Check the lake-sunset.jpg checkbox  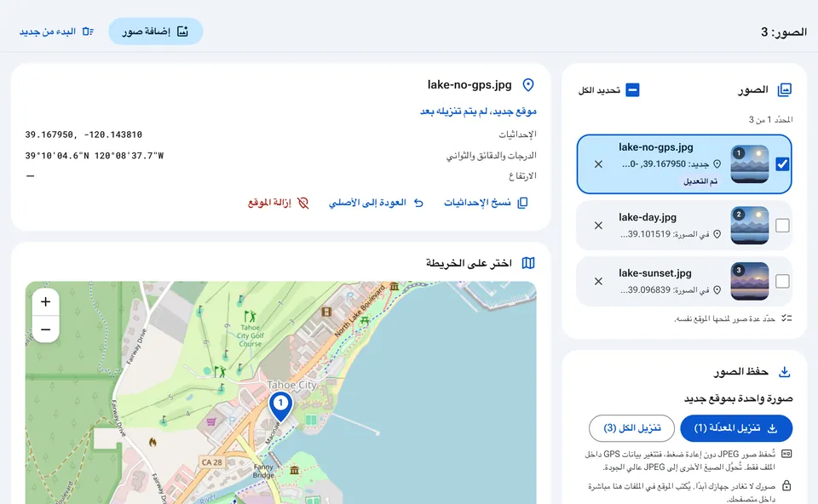(x=782, y=282)
